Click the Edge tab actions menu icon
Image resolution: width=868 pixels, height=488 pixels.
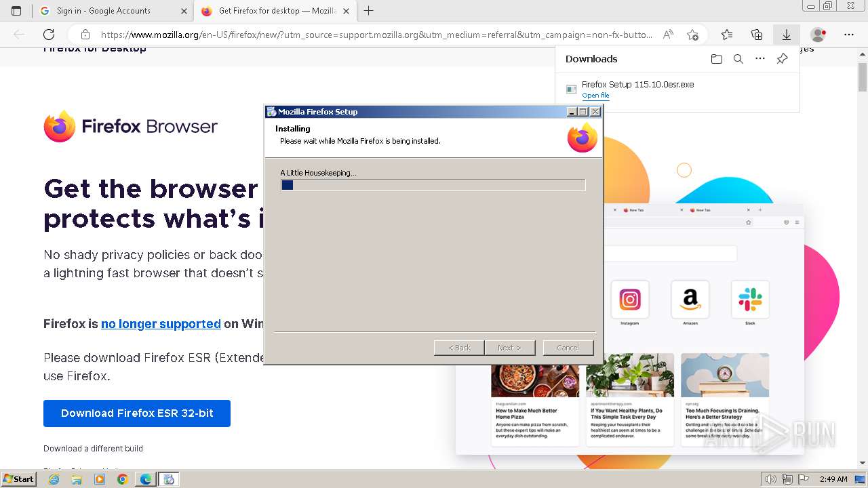point(16,11)
